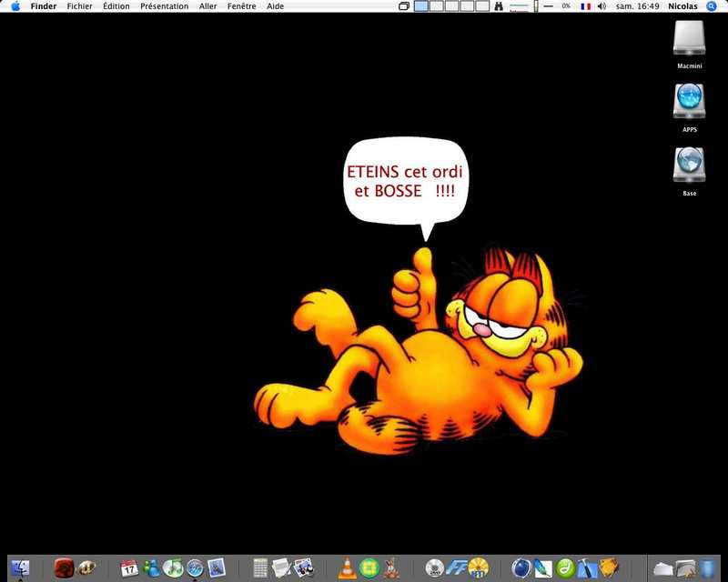Click the 0% status indicator

[x=566, y=6]
